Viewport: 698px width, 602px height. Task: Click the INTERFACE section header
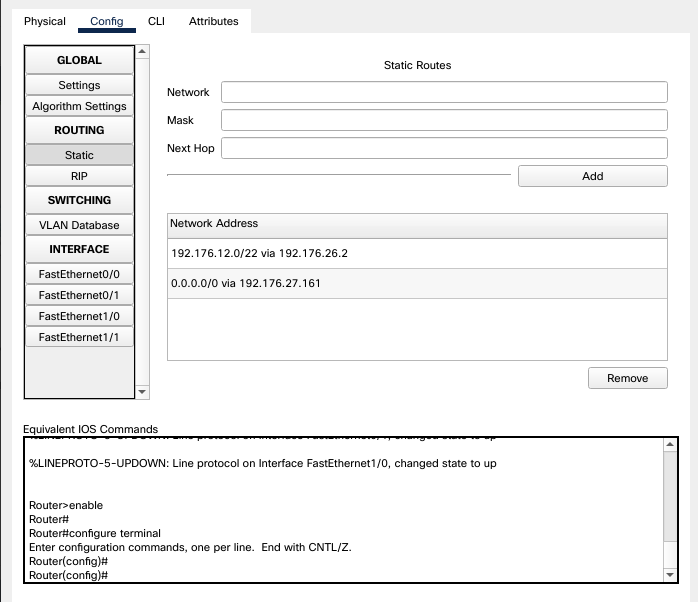pos(79,249)
